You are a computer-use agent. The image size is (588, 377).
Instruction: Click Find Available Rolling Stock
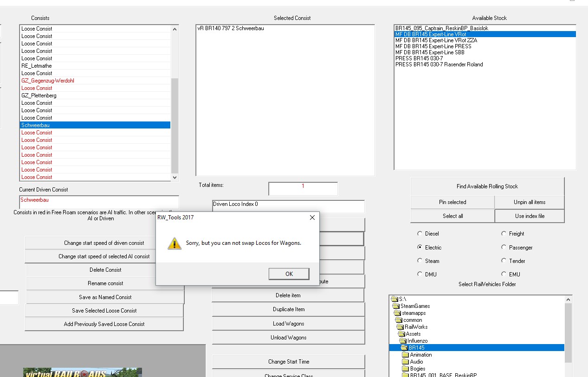(x=487, y=186)
